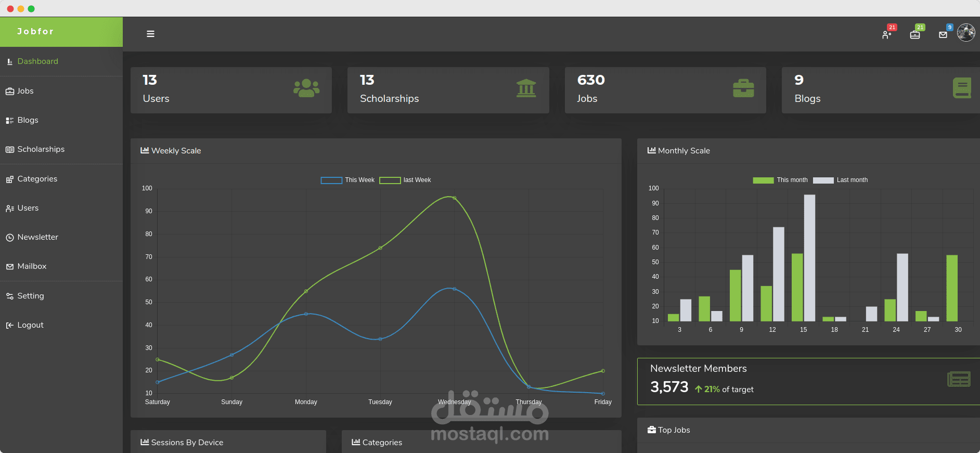Open the Dashboard menu item
This screenshot has width=980, height=453.
click(61, 61)
